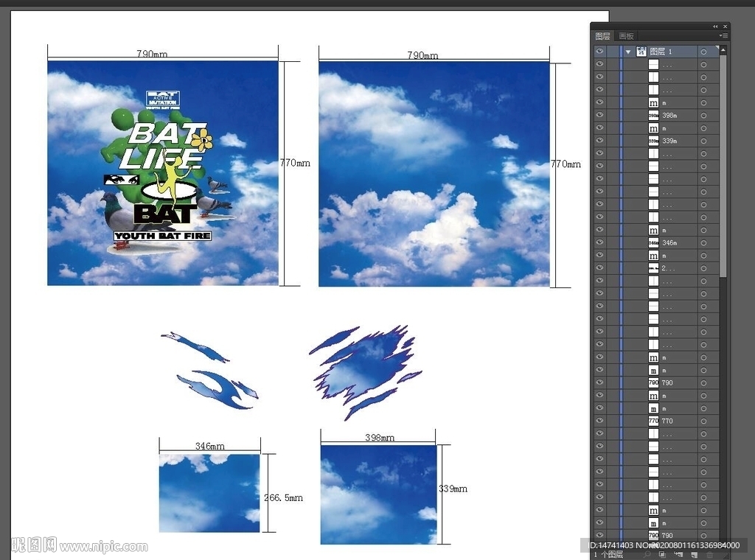Toggle visibility eye of 图层 1
Screen dimensions: 755x560
(599, 51)
